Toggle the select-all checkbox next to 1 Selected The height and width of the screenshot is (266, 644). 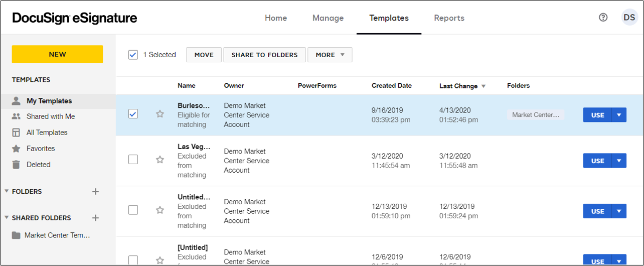(x=133, y=55)
